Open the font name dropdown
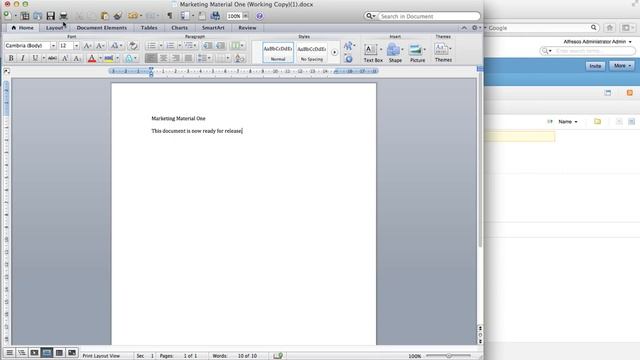Screen dimensions: 640x360 point(53,46)
